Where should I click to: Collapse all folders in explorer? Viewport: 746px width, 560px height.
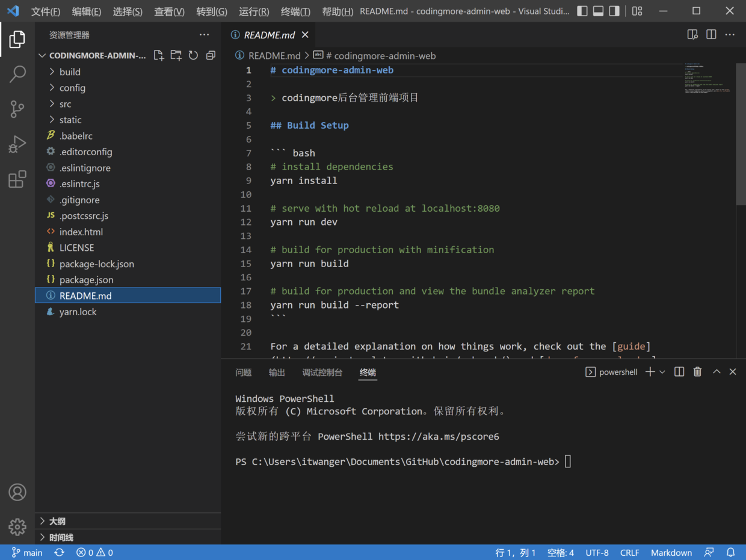(211, 55)
